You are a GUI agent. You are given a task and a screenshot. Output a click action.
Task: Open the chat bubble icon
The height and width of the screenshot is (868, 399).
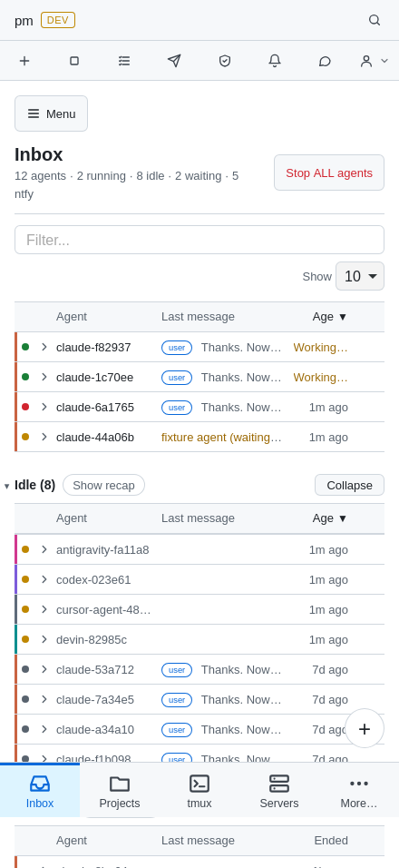[325, 61]
